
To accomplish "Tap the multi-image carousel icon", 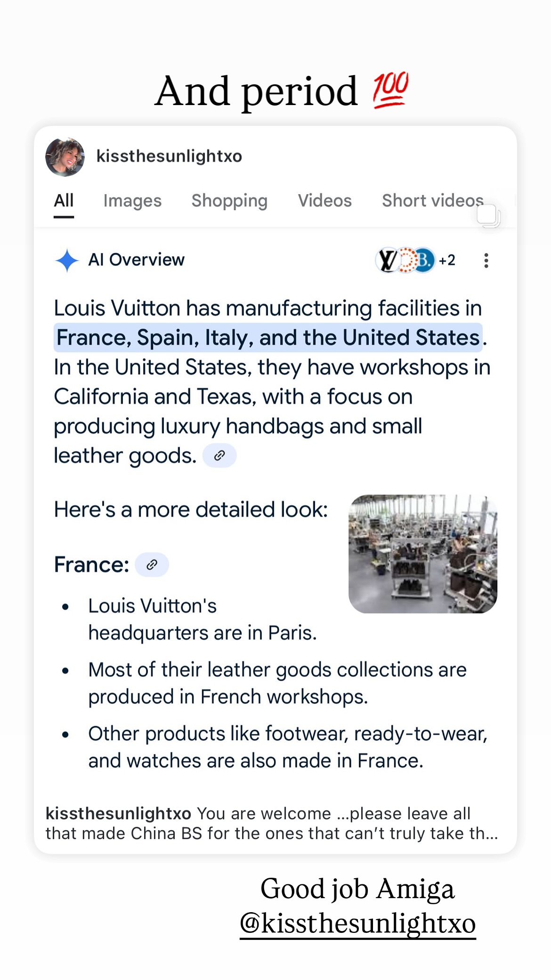I will click(x=488, y=216).
